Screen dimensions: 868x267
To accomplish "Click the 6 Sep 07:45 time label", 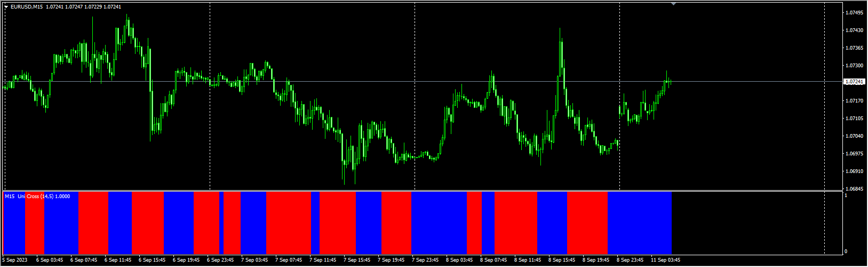I will pyautogui.click(x=84, y=261).
